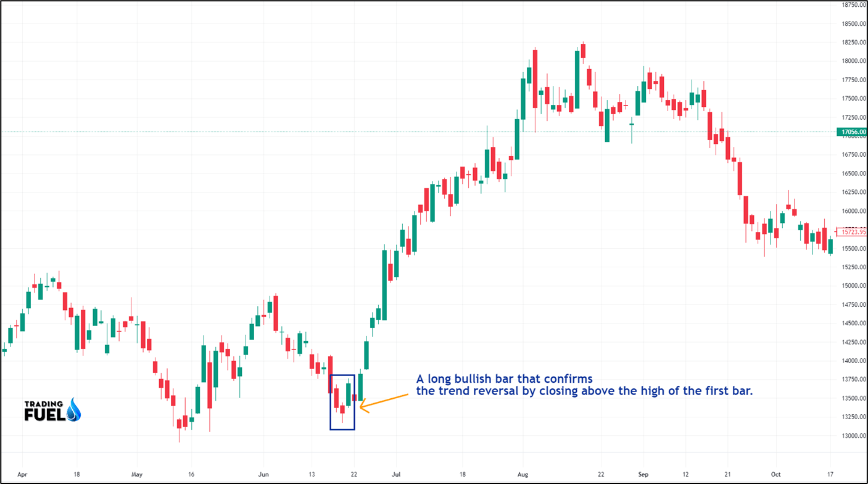Viewport: 868px width, 484px height.
Task: Click the Jul label on the date axis
Action: (396, 475)
